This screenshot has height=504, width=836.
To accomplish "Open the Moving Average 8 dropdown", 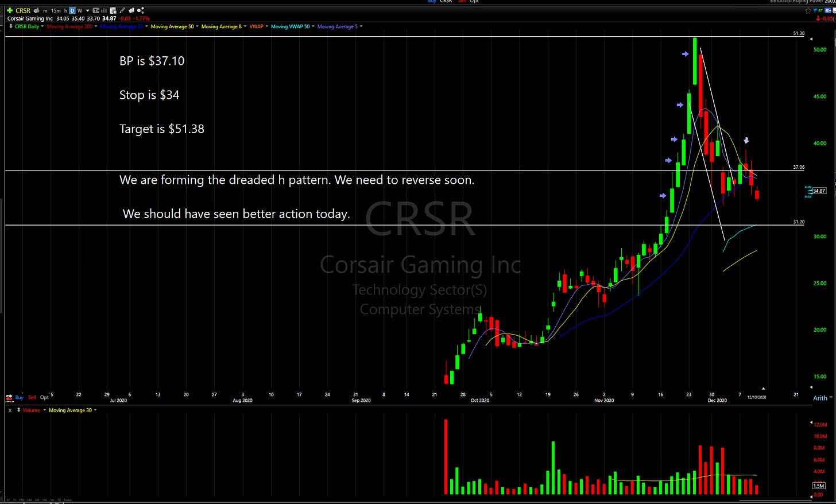I will [x=245, y=26].
